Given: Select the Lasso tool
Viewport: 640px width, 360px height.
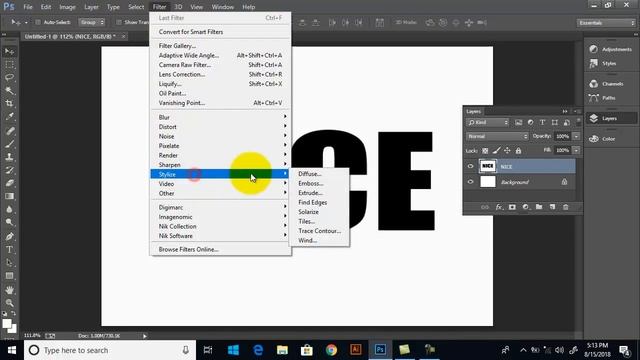Looking at the screenshot, I should click(9, 78).
